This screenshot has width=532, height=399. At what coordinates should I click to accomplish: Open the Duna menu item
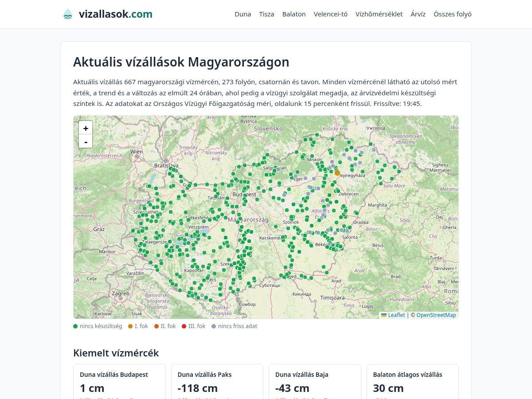click(243, 14)
